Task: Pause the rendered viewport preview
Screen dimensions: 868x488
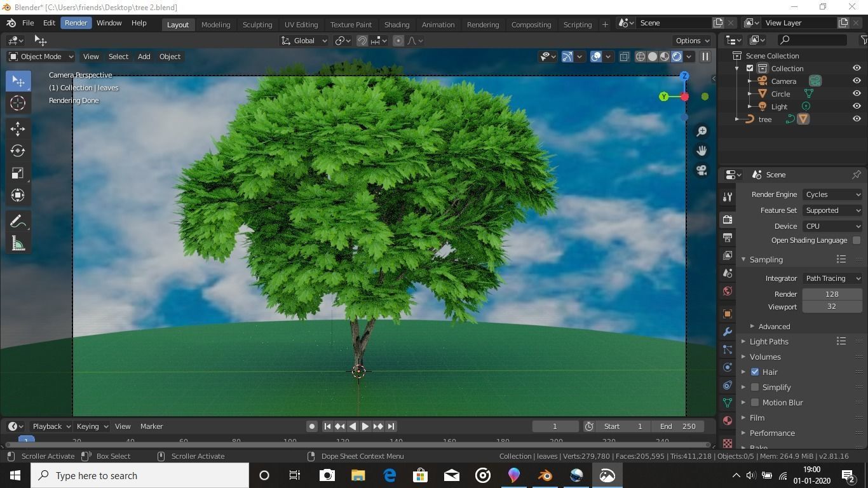Action: [705, 57]
